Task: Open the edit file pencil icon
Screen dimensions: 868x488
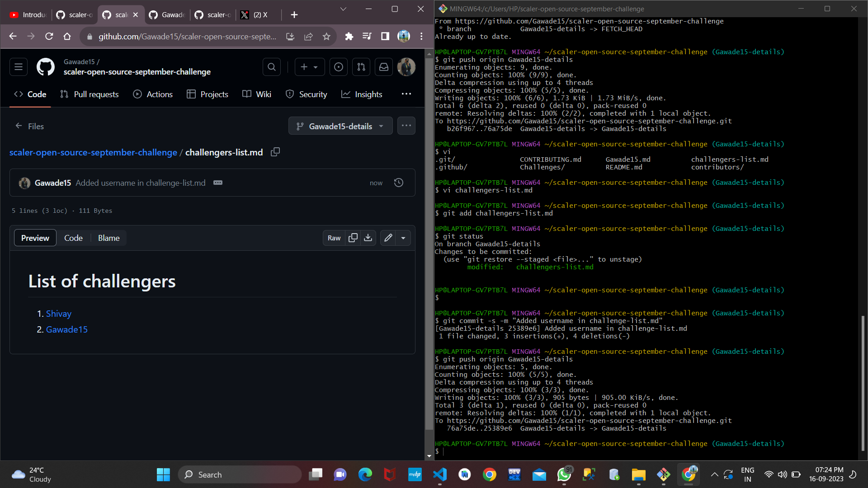Action: 387,238
